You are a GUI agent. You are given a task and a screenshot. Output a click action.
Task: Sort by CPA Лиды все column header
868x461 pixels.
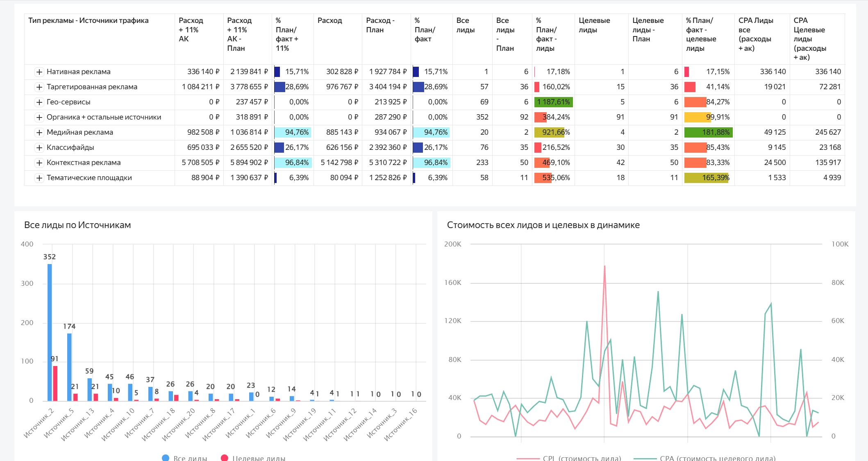pyautogui.click(x=755, y=34)
